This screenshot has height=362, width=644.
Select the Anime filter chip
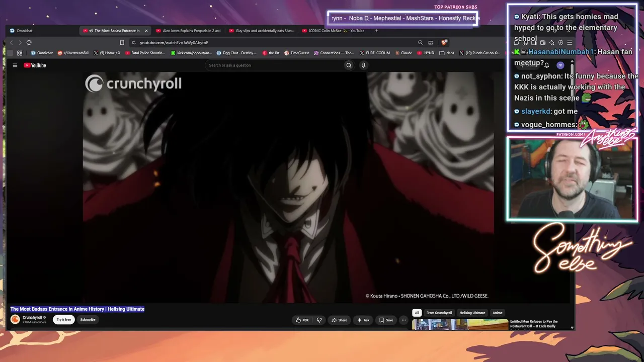[497, 313]
